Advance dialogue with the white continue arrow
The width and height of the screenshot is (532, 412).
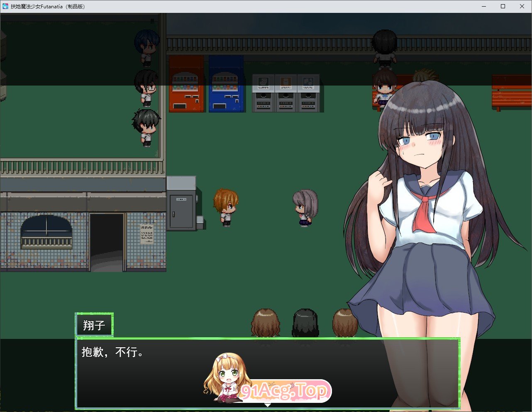pyautogui.click(x=268, y=405)
